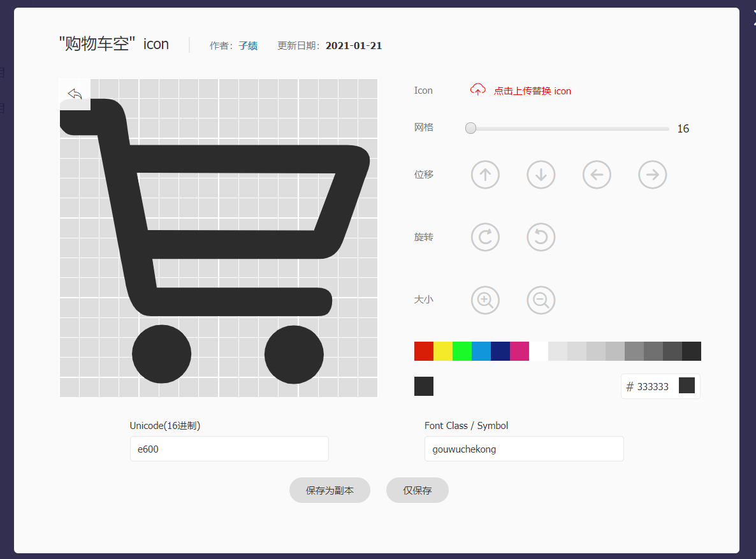
Task: Shrink the icon with zoom-out magnifier
Action: [541, 300]
